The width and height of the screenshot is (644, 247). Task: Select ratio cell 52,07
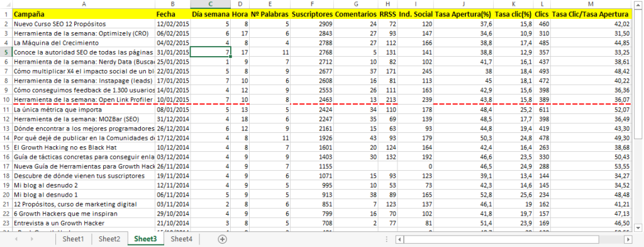(x=591, y=110)
